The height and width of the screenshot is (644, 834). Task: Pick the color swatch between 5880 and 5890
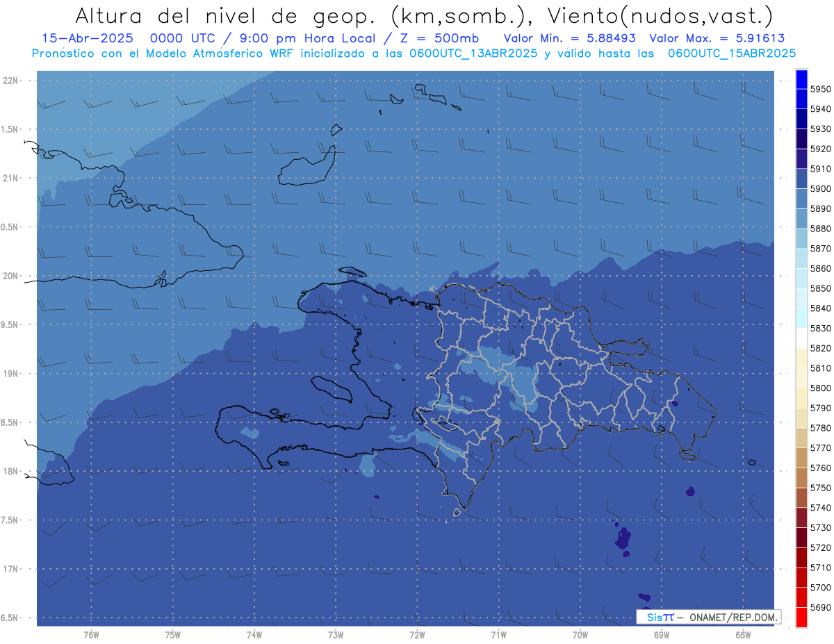(801, 219)
